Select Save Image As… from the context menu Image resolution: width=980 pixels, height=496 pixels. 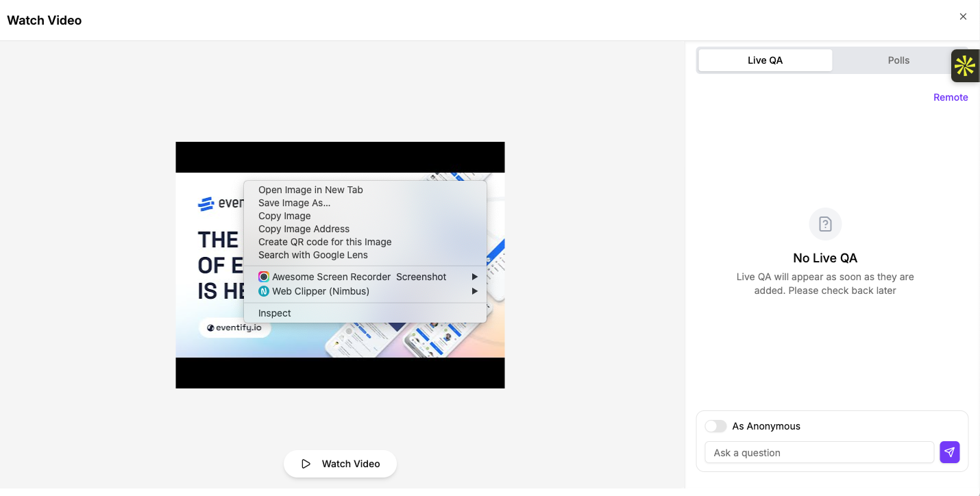pyautogui.click(x=365, y=203)
